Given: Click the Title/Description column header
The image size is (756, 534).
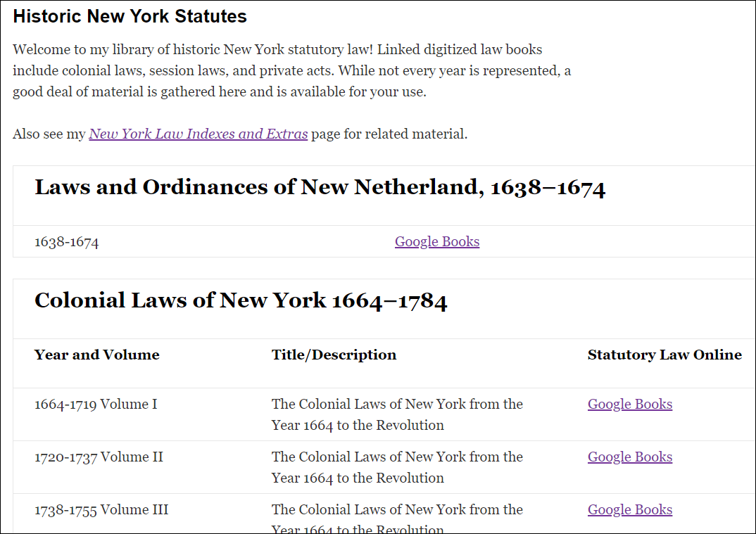Looking at the screenshot, I should tap(334, 355).
